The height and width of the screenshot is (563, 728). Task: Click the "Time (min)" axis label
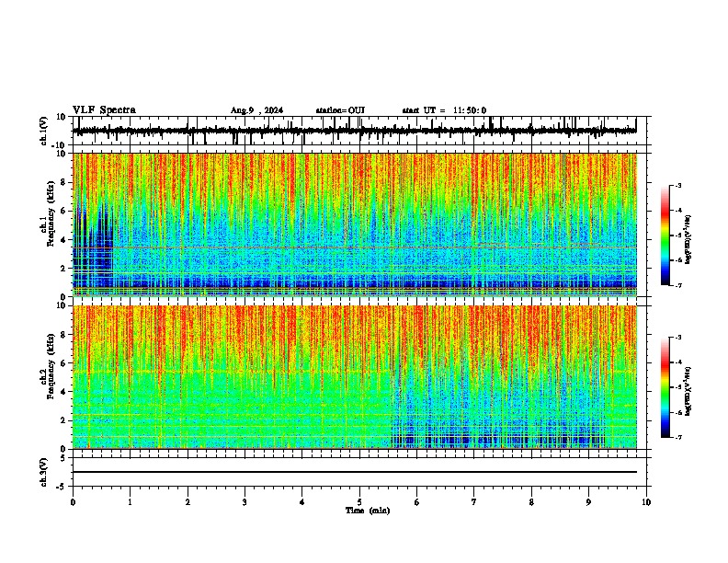tap(368, 511)
